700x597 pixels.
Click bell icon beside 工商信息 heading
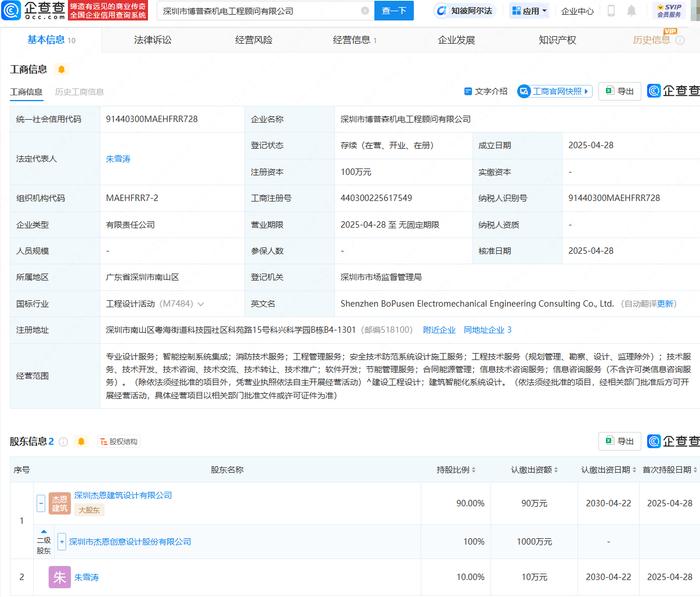click(62, 69)
